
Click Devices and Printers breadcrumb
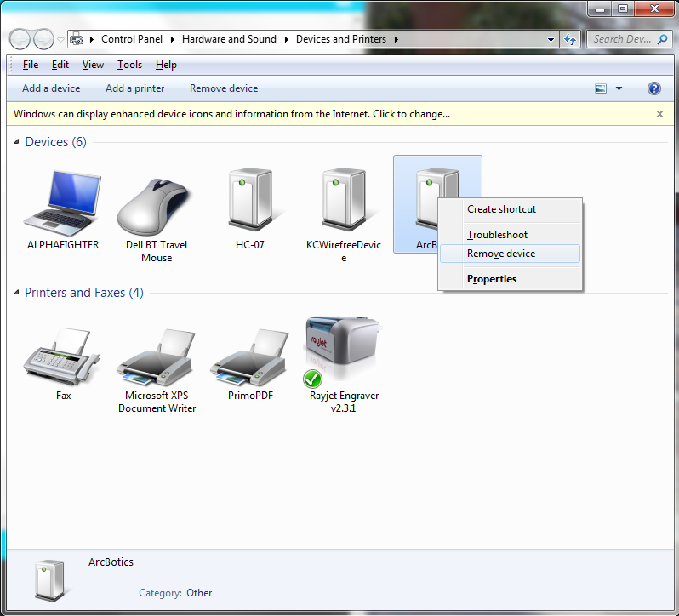coord(341,39)
